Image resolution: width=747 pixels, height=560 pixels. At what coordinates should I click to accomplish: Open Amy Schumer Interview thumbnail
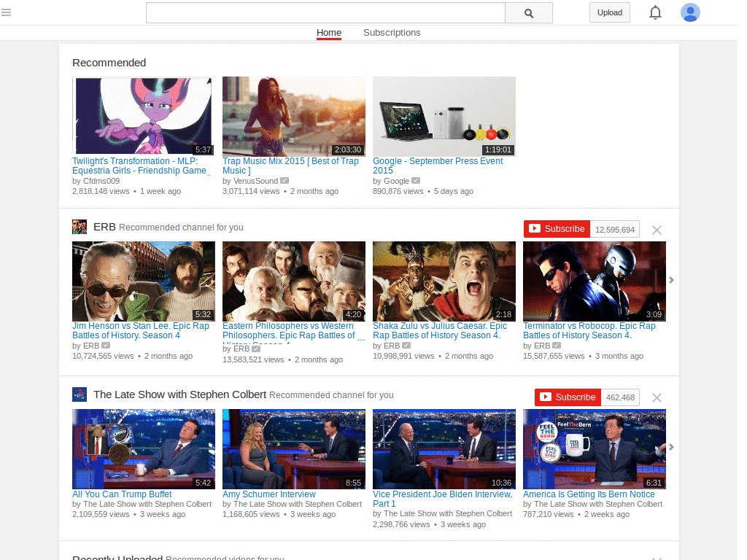pos(294,449)
